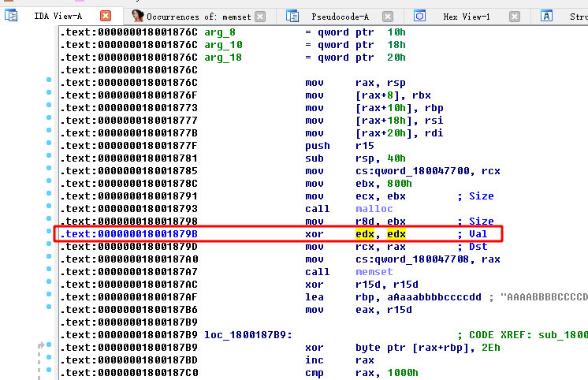Image resolution: width=588 pixels, height=380 pixels.
Task: Open the Occurrences of: memset tab
Action: pos(199,17)
